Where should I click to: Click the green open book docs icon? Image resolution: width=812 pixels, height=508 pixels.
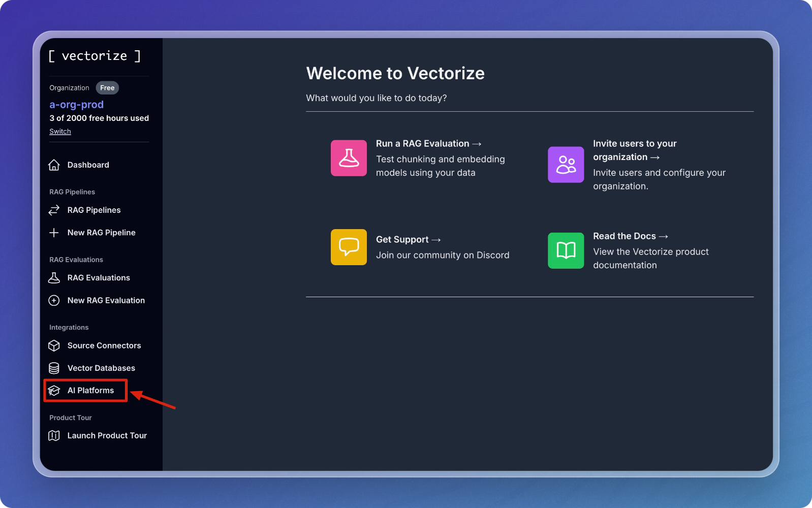tap(566, 250)
